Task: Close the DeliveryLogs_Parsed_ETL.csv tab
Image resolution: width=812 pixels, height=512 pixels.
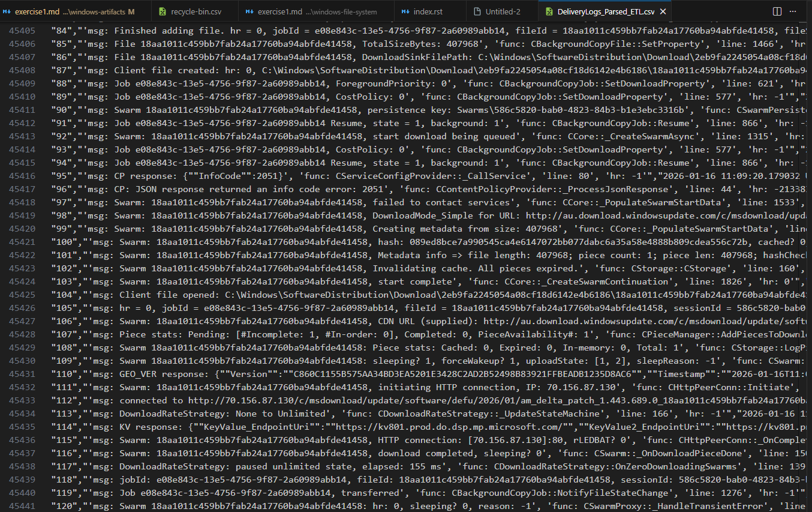Action: coord(662,11)
